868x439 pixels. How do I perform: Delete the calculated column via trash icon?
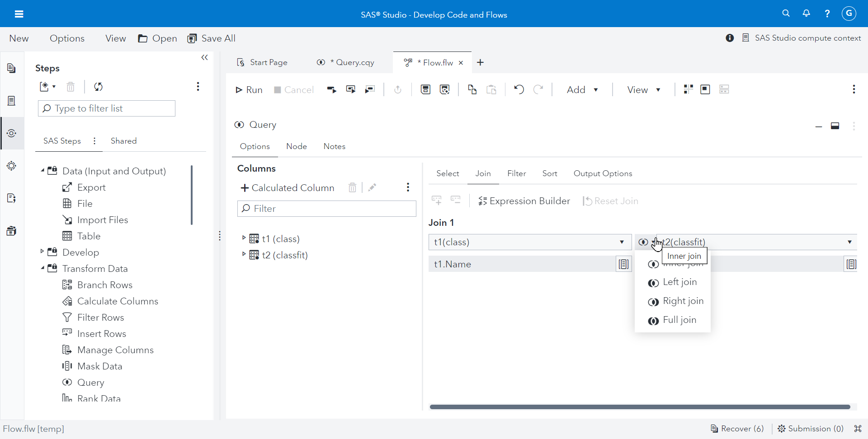(x=352, y=187)
